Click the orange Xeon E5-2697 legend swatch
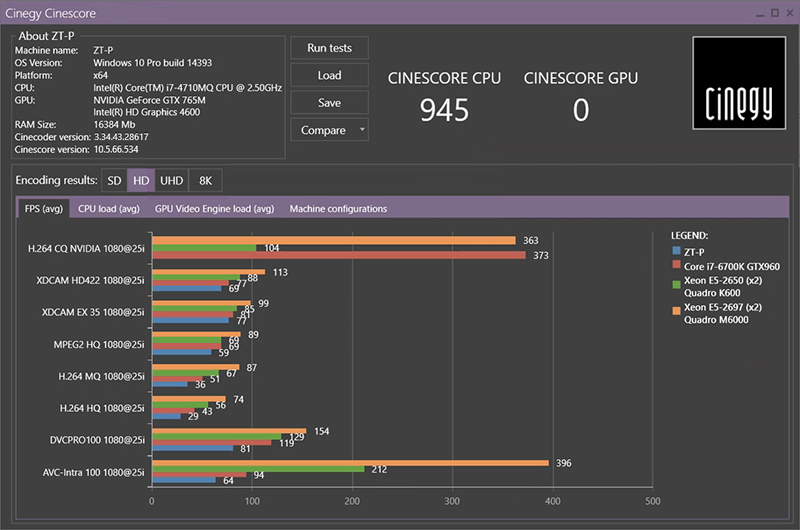Viewport: 800px width, 530px height. click(x=677, y=311)
